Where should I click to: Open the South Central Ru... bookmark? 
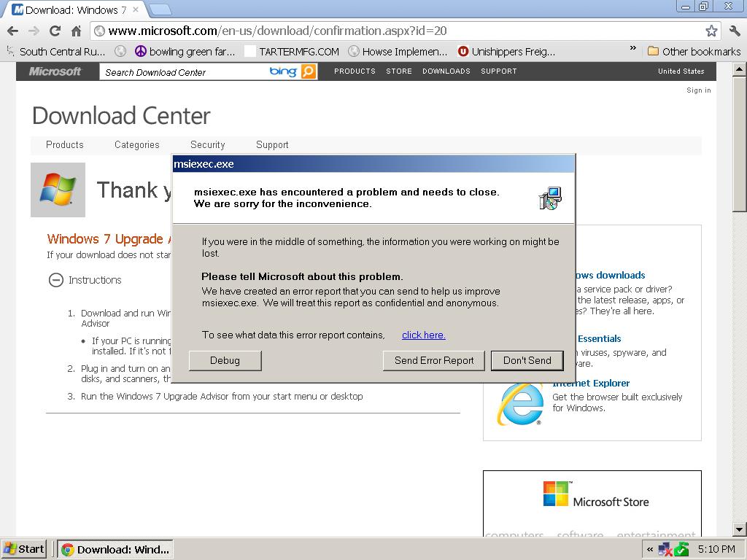click(55, 52)
